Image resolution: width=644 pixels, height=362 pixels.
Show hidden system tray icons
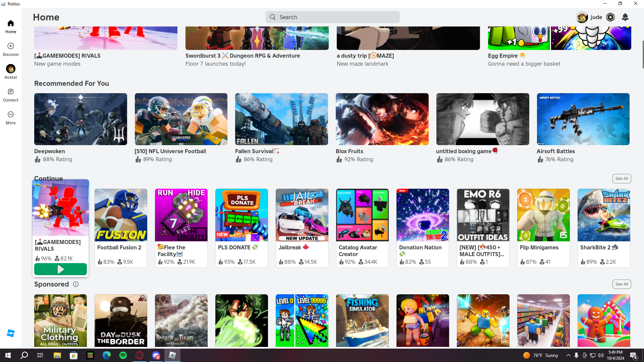(568, 355)
